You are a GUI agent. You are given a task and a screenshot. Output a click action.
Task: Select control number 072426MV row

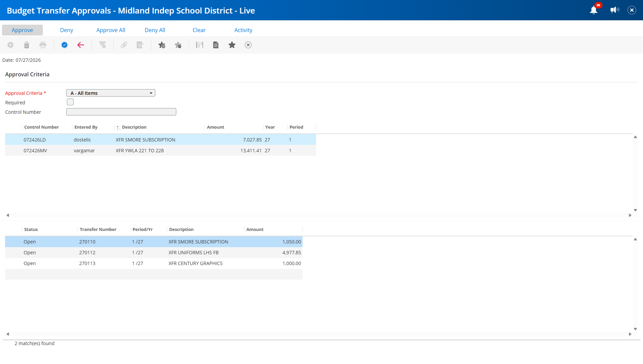[x=160, y=151]
